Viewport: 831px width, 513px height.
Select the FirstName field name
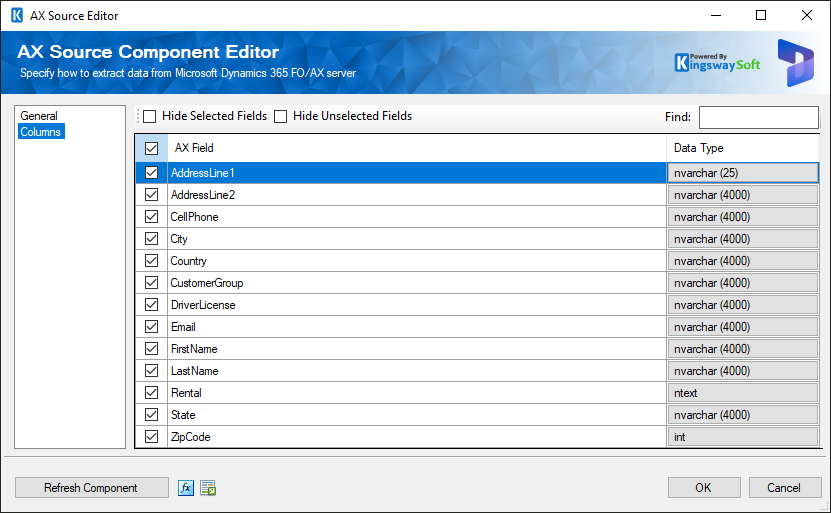(194, 349)
